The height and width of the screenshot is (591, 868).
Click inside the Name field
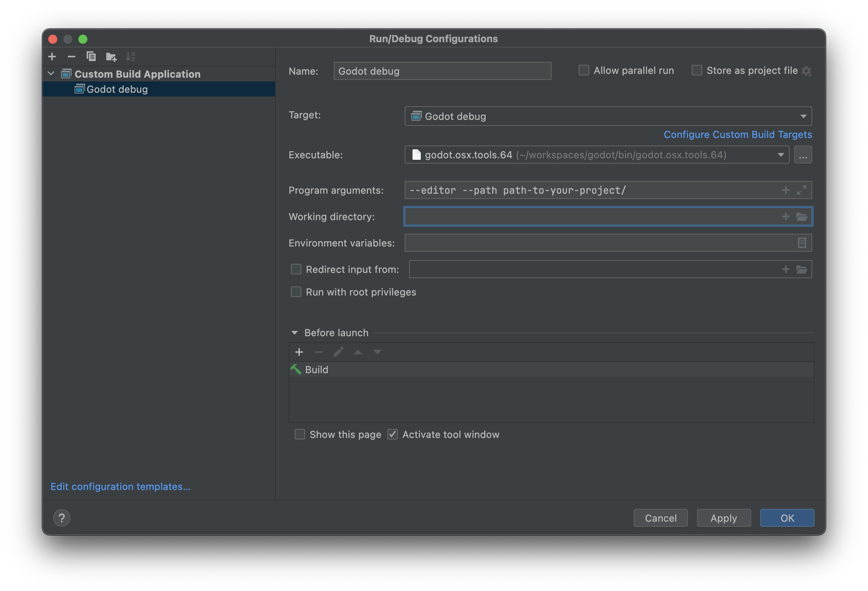[442, 71]
